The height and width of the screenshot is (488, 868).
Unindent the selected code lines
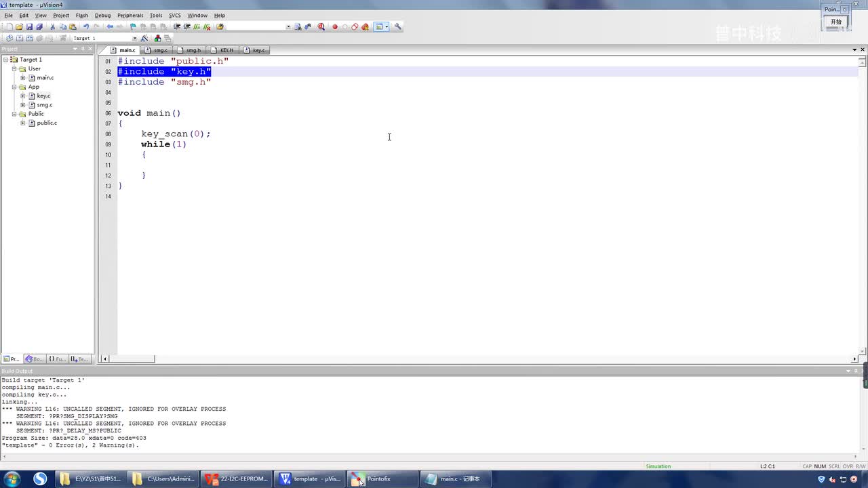click(x=187, y=27)
